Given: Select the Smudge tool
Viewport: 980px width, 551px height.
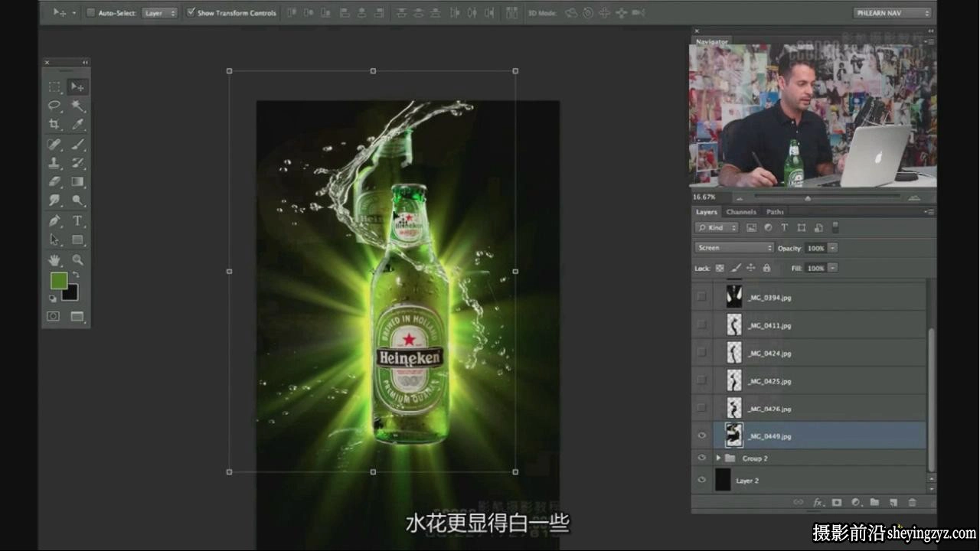Looking at the screenshot, I should tap(55, 201).
